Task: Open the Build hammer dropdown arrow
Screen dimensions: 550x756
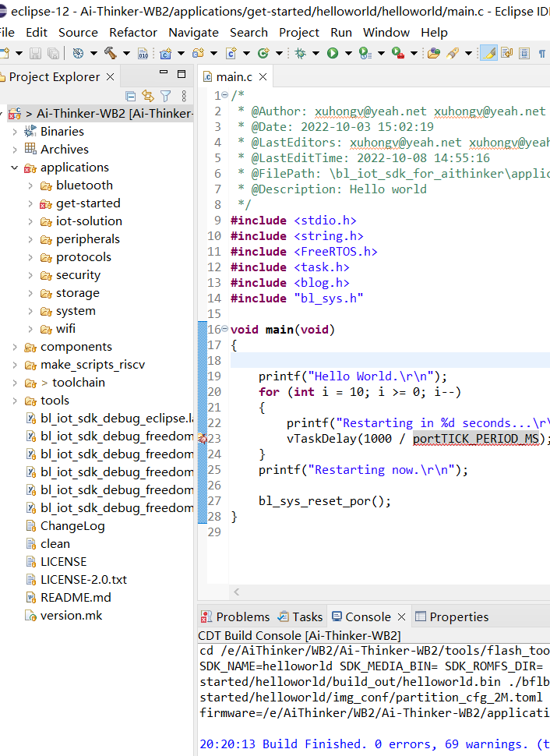Action: click(126, 53)
